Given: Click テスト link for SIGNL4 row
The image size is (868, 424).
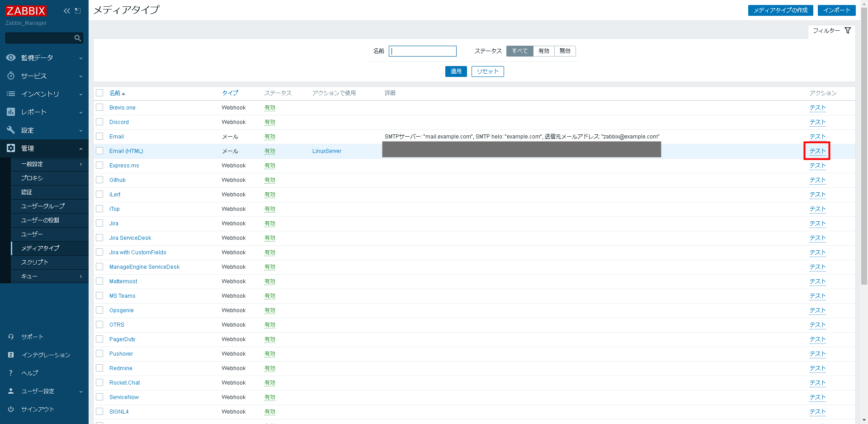Looking at the screenshot, I should (817, 412).
